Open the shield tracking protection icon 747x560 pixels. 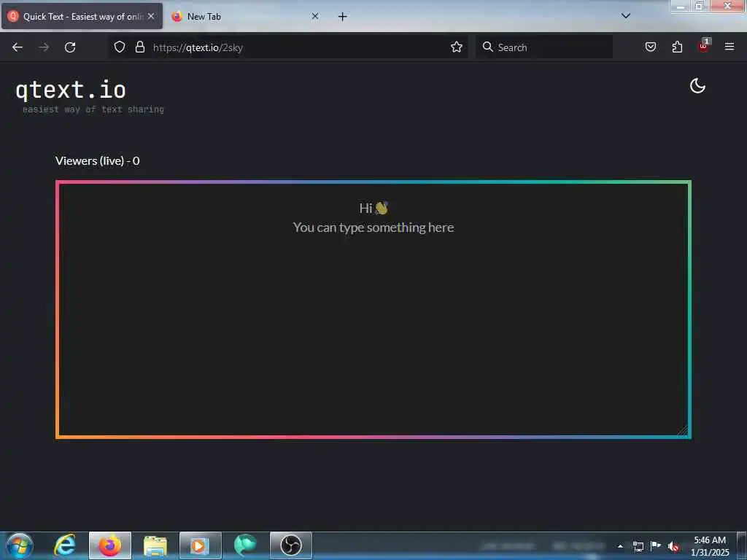(120, 47)
